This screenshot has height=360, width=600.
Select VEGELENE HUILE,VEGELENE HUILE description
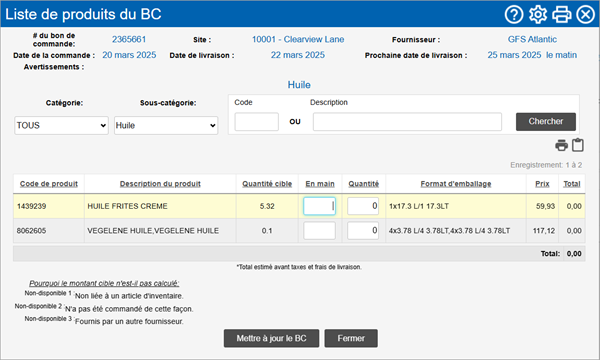pyautogui.click(x=153, y=231)
